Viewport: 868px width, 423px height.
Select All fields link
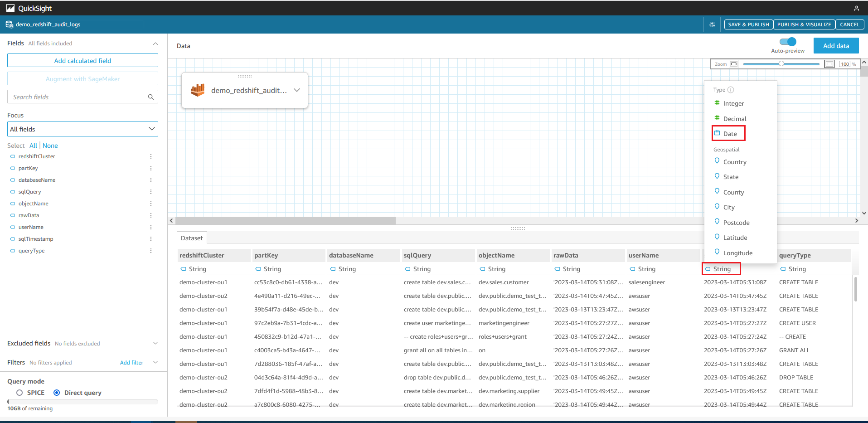[x=33, y=146]
